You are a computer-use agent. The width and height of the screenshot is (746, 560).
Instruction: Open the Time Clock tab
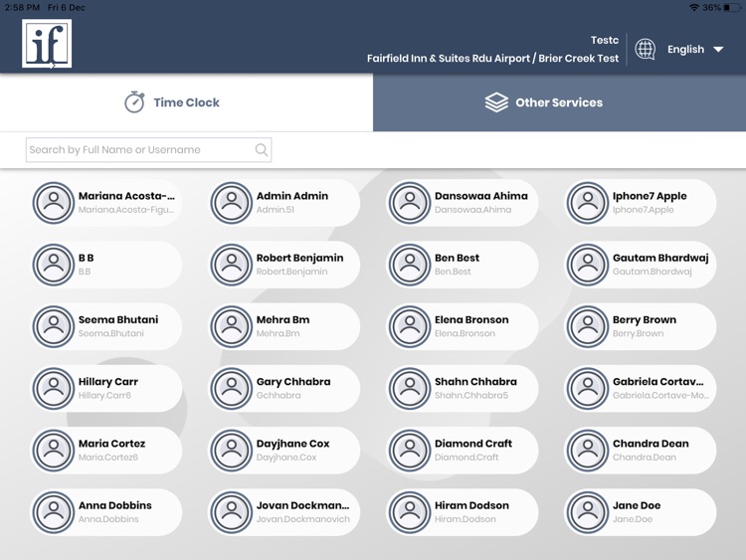tap(187, 102)
